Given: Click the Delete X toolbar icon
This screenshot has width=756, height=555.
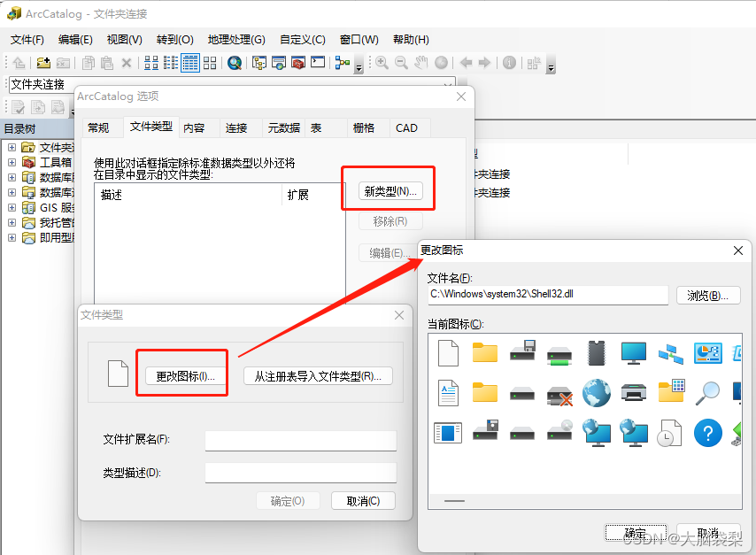Looking at the screenshot, I should [x=127, y=63].
